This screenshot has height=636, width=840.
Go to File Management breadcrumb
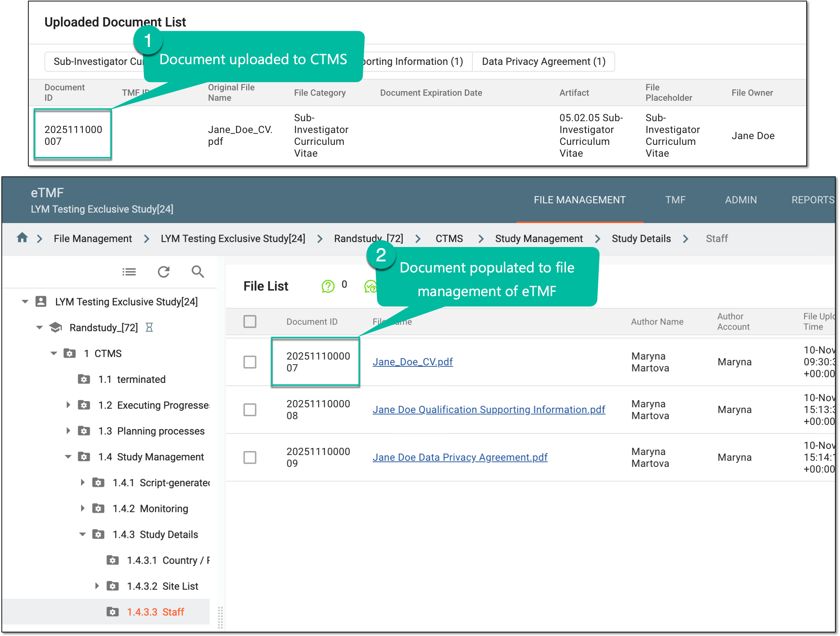pos(93,238)
